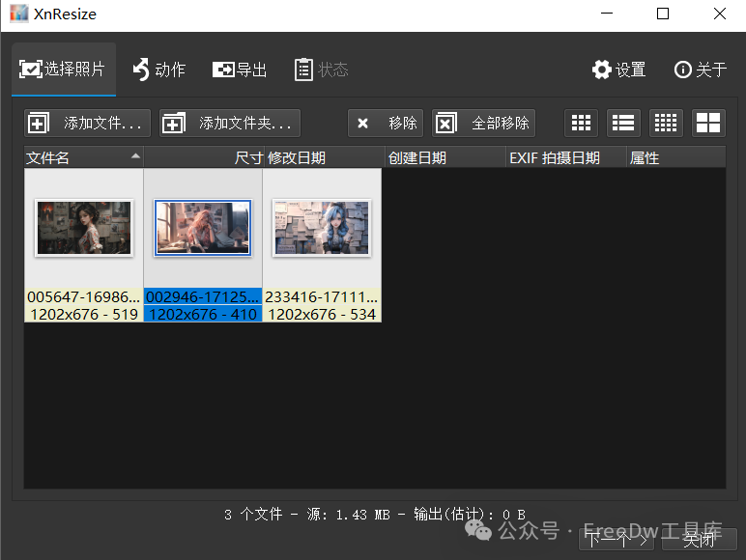Image resolution: width=746 pixels, height=560 pixels.
Task: Open 设置 settings
Action: (x=619, y=70)
